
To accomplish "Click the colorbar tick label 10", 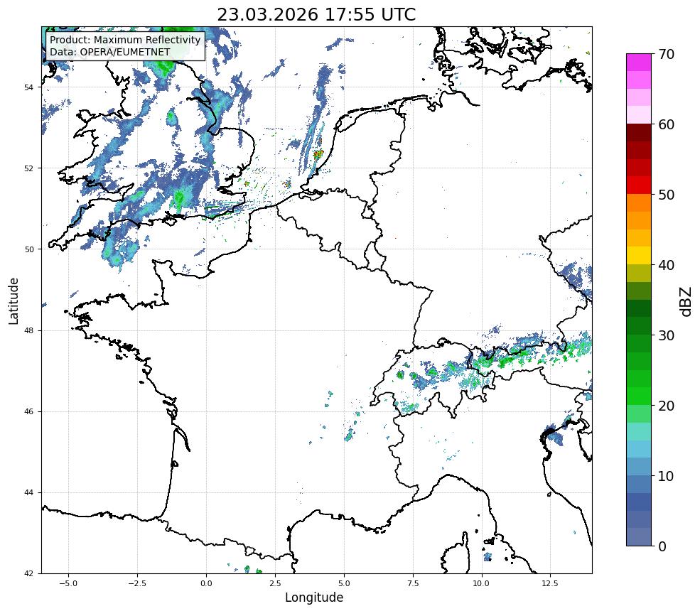I will point(666,476).
